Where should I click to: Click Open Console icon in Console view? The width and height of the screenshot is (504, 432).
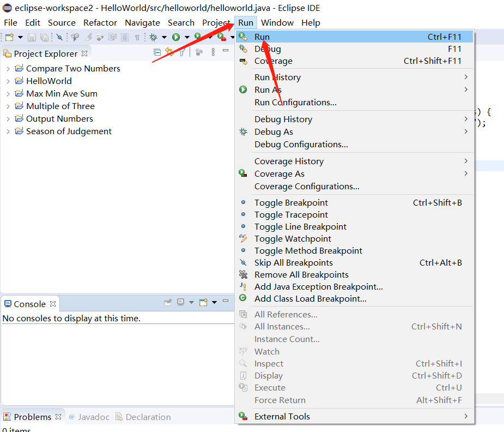[x=203, y=302]
